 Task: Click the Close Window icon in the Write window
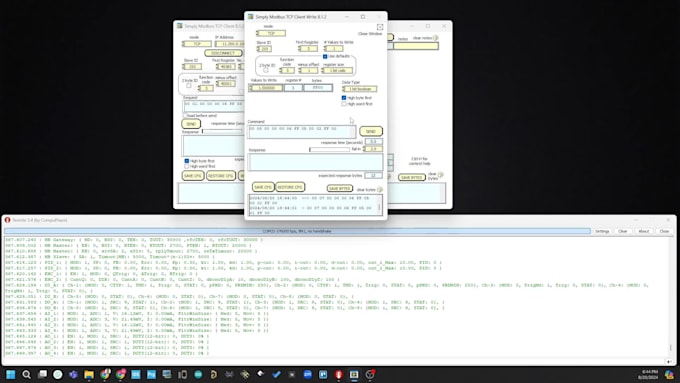[379, 27]
